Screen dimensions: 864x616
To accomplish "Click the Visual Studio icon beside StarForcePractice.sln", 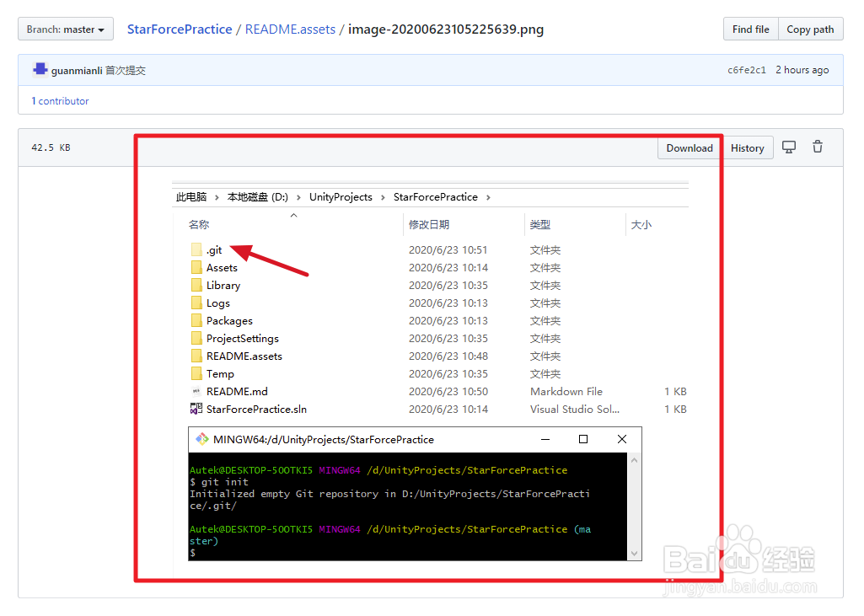I will click(x=196, y=409).
